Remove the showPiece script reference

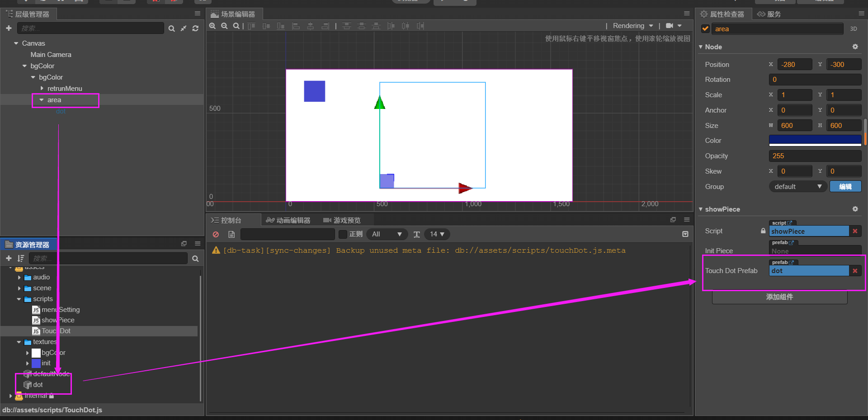tap(855, 231)
